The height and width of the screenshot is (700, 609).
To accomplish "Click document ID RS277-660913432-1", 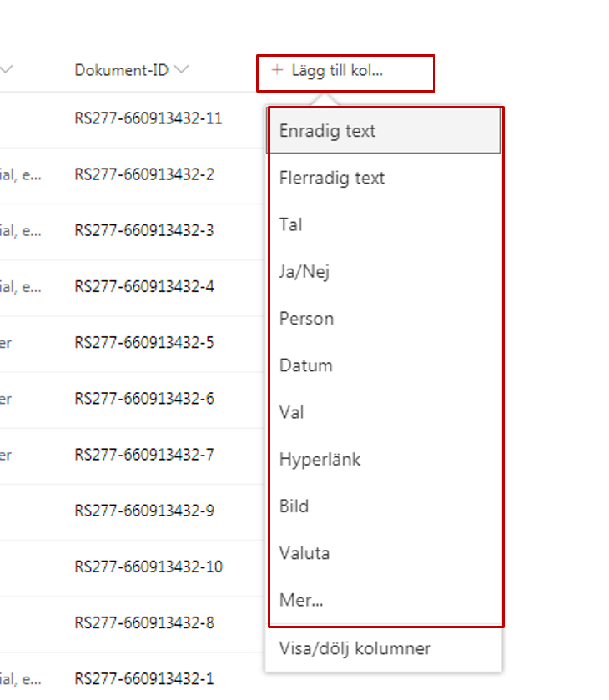I will 144,679.
